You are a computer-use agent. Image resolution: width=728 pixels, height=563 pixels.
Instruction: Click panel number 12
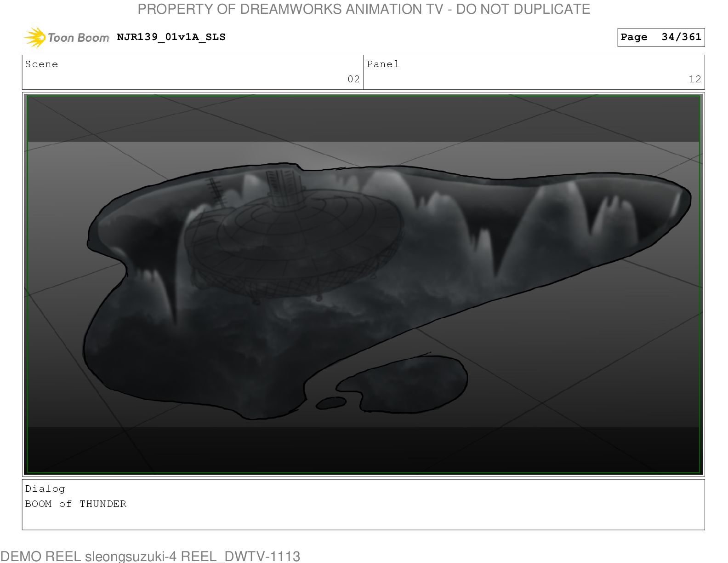(695, 79)
